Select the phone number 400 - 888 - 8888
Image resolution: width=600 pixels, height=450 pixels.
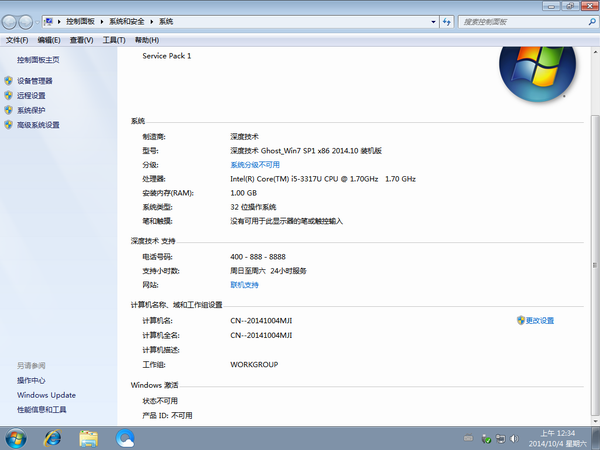[258, 257]
